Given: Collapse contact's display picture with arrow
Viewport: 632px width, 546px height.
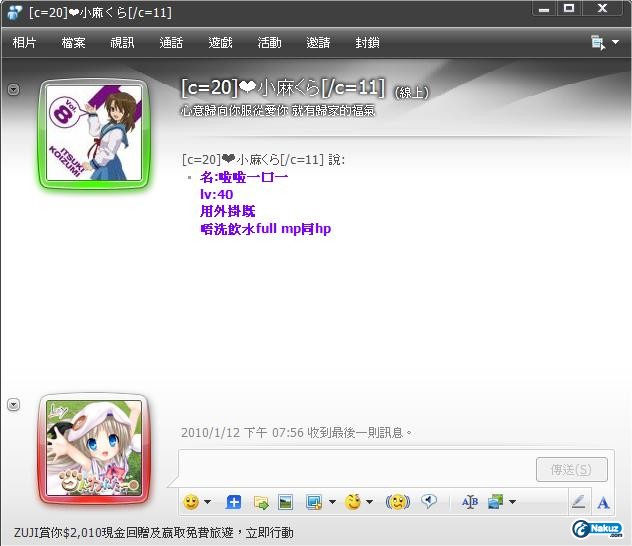Looking at the screenshot, I should click(x=14, y=89).
